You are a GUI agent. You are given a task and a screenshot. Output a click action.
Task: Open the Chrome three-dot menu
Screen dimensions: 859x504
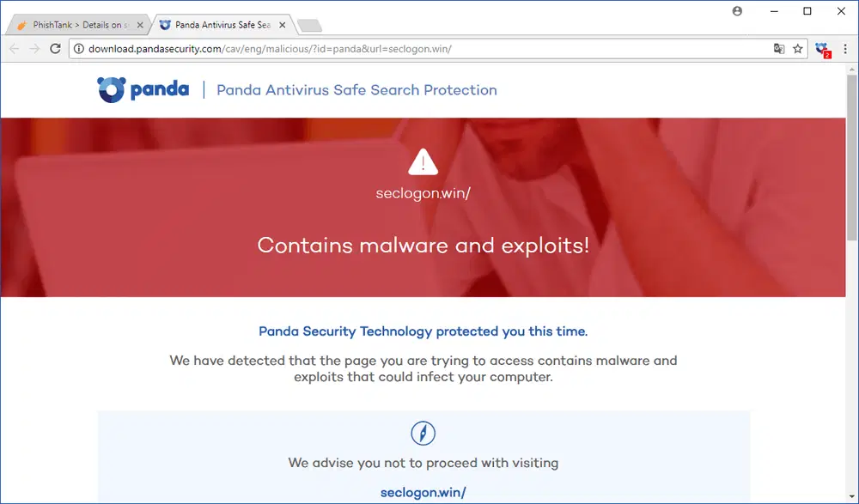tap(845, 49)
